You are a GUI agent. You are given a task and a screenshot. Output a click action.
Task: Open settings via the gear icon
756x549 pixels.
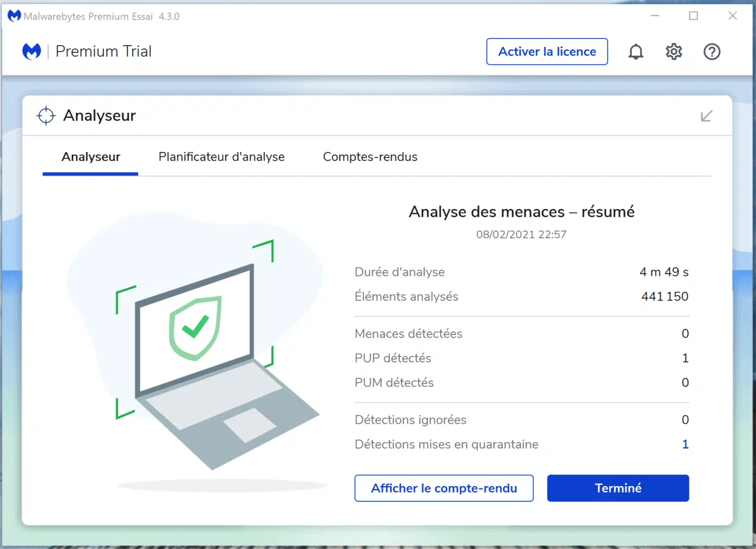tap(673, 52)
